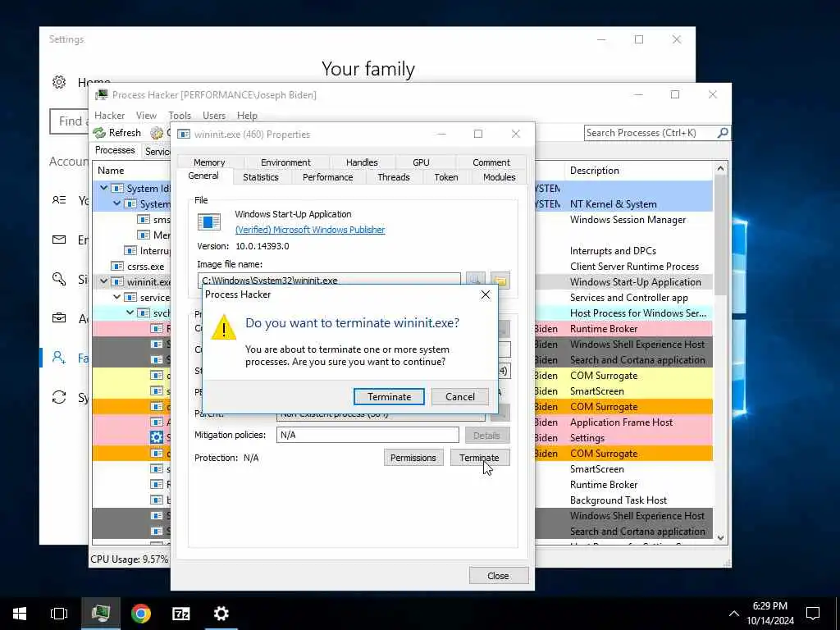Click the inspect icon beside image file name
Image resolution: width=840 pixels, height=630 pixels.
pos(475,281)
